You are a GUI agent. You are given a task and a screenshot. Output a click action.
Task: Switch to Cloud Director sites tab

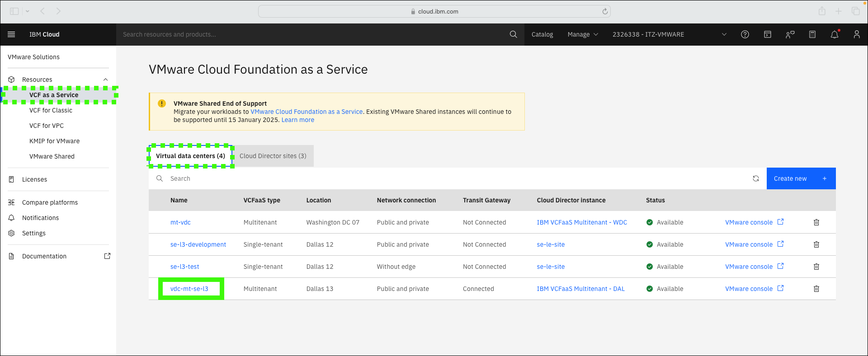(273, 156)
